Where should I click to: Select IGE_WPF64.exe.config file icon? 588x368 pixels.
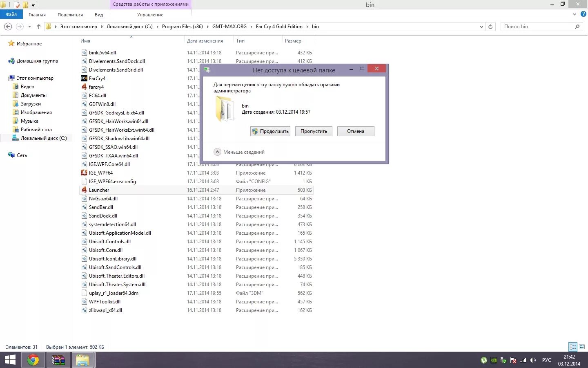(x=84, y=181)
